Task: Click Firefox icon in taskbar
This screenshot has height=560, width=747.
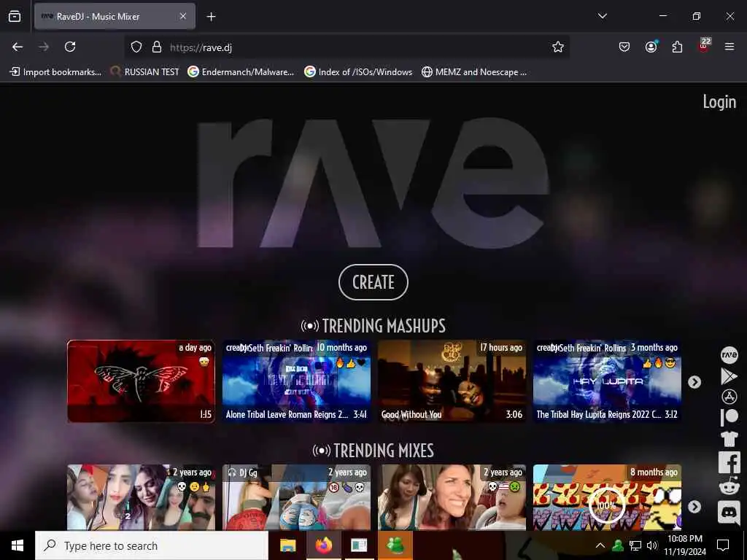Action: (x=323, y=545)
